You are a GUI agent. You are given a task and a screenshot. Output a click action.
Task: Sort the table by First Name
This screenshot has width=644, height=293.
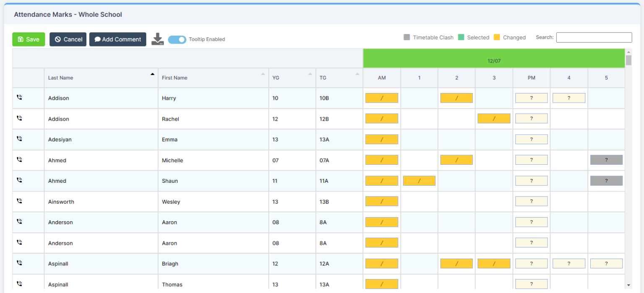263,74
